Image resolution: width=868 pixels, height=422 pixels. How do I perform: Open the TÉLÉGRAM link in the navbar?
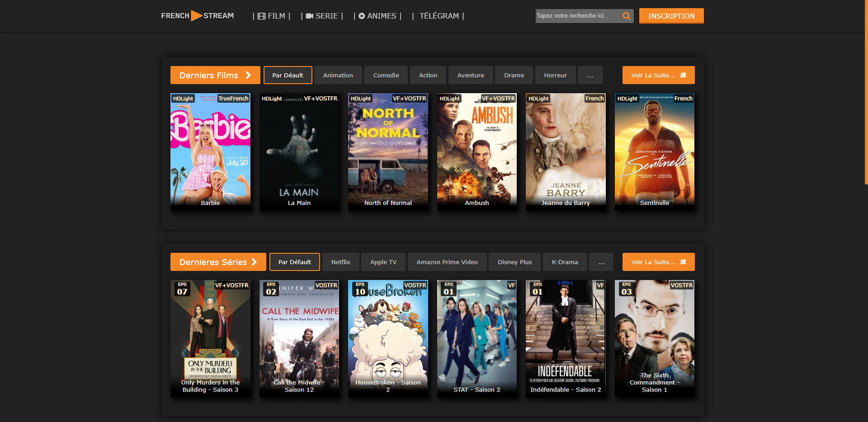point(439,16)
